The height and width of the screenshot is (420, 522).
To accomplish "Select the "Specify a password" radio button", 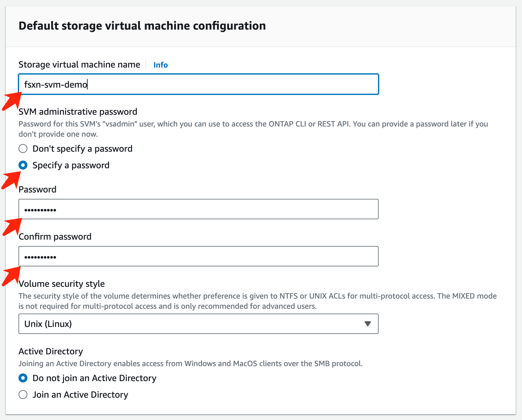I will [23, 165].
